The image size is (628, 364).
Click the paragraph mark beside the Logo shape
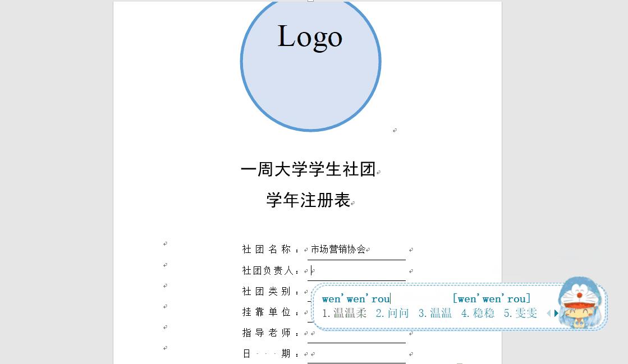[x=394, y=129]
